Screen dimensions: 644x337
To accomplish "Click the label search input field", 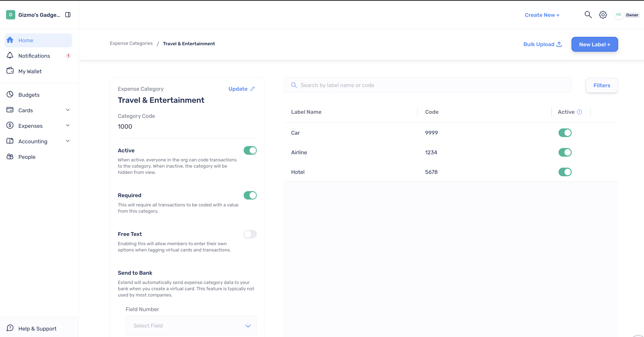I will tap(427, 85).
